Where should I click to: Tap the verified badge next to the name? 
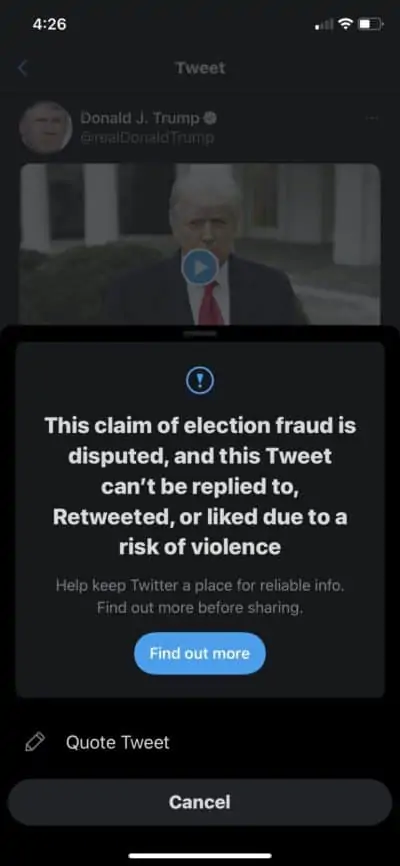pyautogui.click(x=210, y=118)
